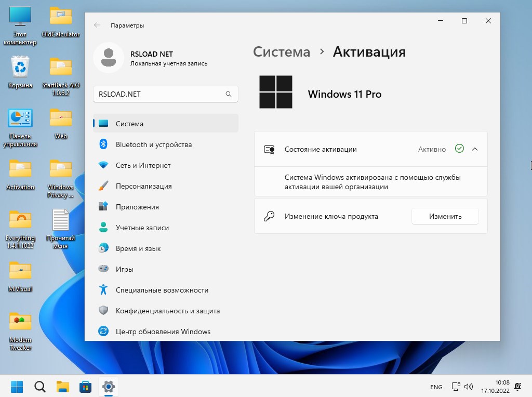Viewport: 532px width, 397px height.
Task: Go to Сеть и Интернет section
Action: point(166,165)
